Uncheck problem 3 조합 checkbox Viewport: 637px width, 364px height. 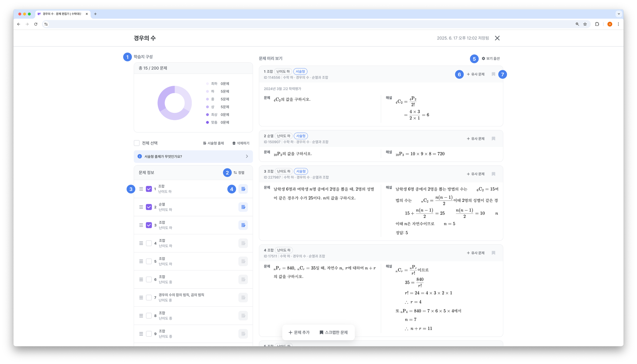coord(149,225)
